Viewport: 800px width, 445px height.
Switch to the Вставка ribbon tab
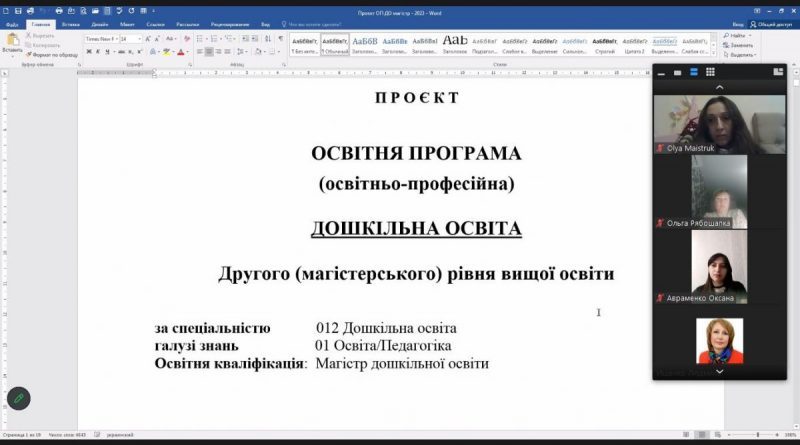coord(70,24)
